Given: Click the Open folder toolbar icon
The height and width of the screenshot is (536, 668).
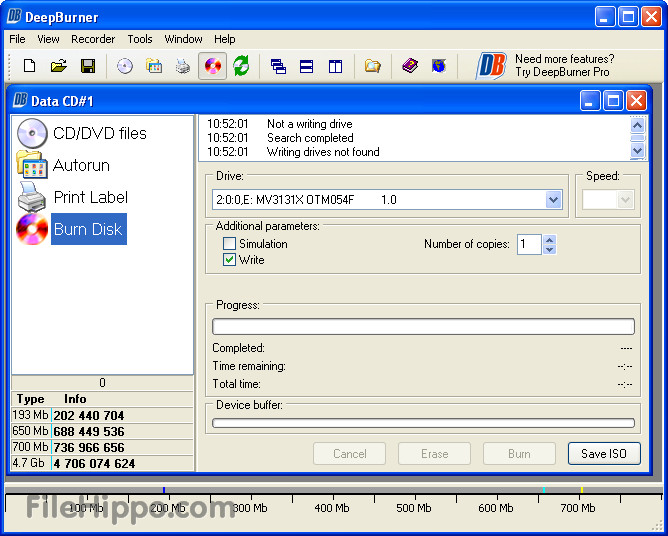Looking at the screenshot, I should [x=58, y=66].
